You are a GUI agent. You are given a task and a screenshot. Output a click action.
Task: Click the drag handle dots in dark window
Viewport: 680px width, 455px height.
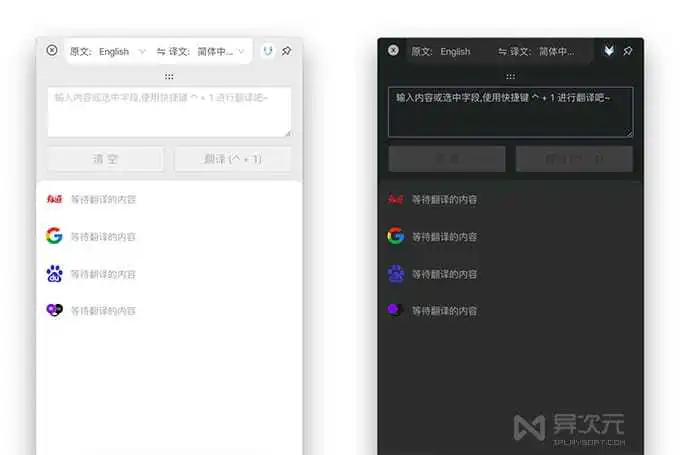(x=510, y=77)
